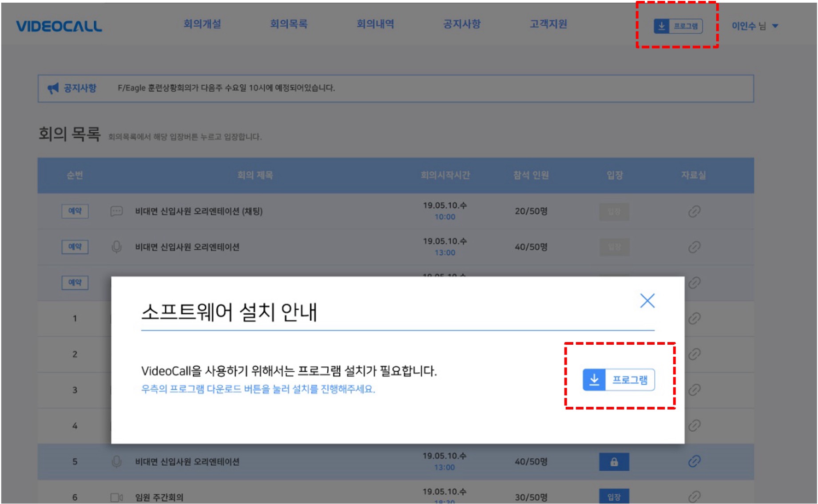This screenshot has width=818, height=504.
Task: Click the megaphone announcement icon
Action: 54,87
